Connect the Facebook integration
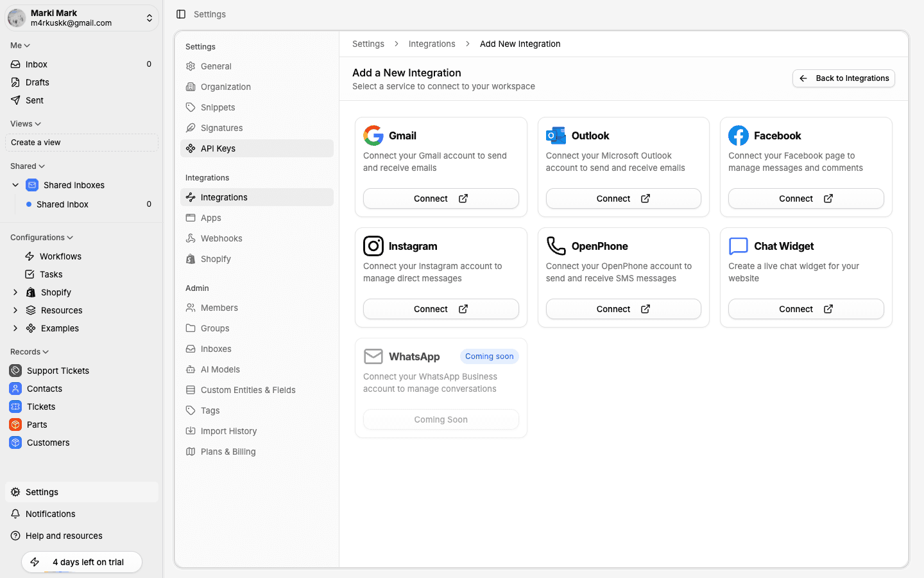 [x=806, y=198]
